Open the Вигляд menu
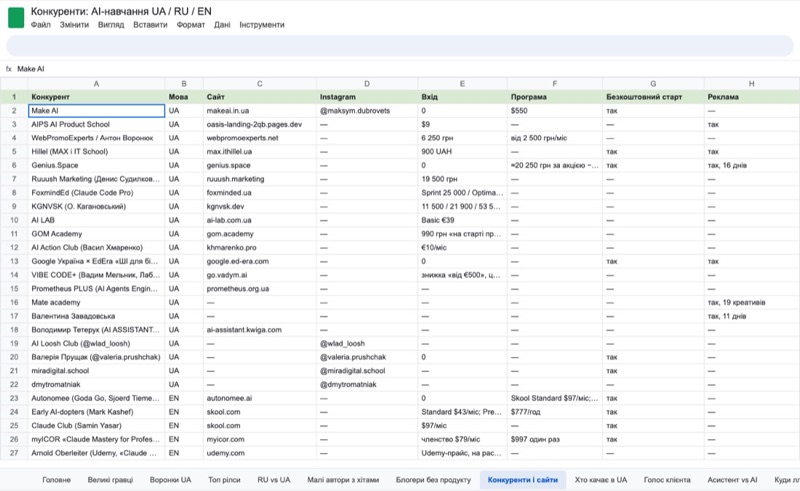 point(111,24)
